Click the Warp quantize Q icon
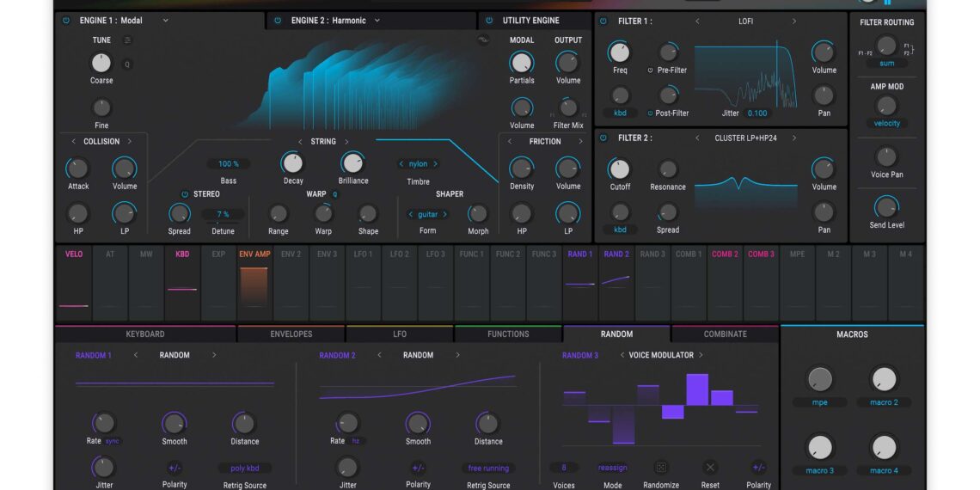Screen dimensions: 980x490 click(x=335, y=194)
